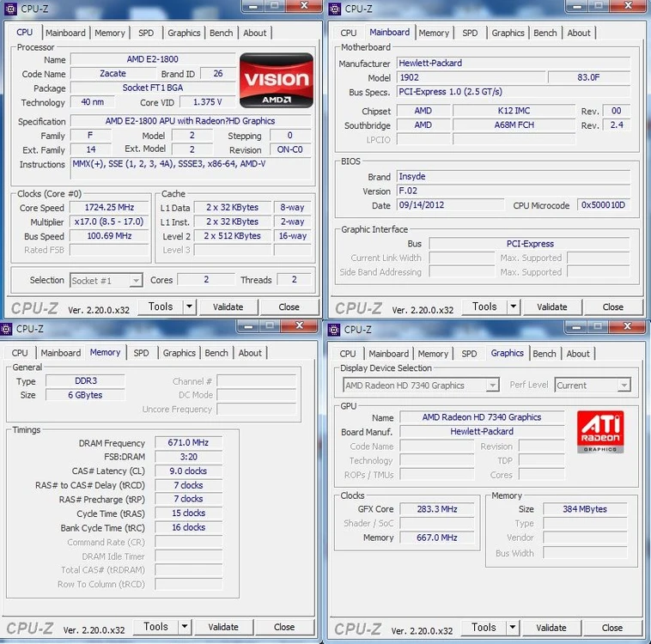This screenshot has width=651, height=644.
Task: Choose About tab in Graphics window
Action: (x=578, y=354)
